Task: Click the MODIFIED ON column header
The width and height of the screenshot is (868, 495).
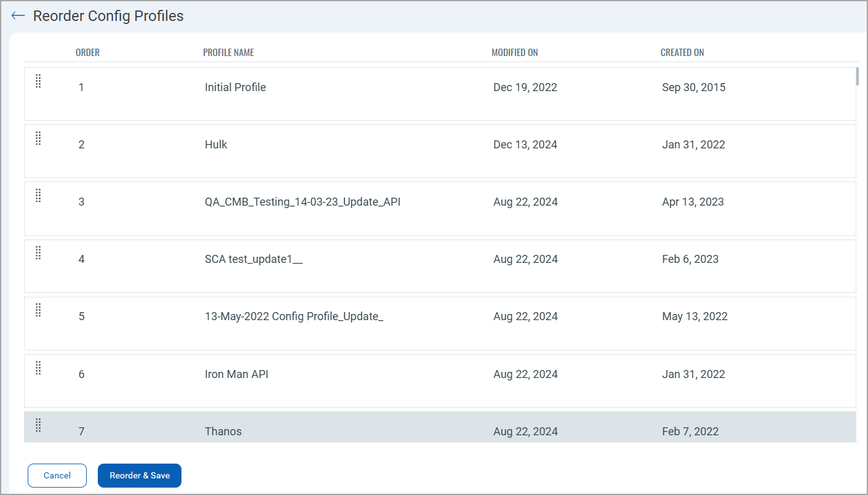Action: point(515,53)
